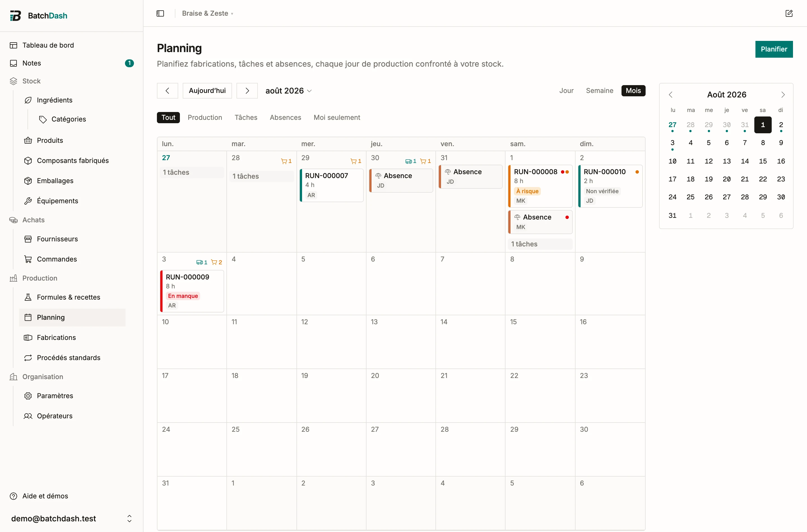Viewport: 807px width, 532px height.
Task: Click the cart icon on day 28
Action: pos(284,162)
